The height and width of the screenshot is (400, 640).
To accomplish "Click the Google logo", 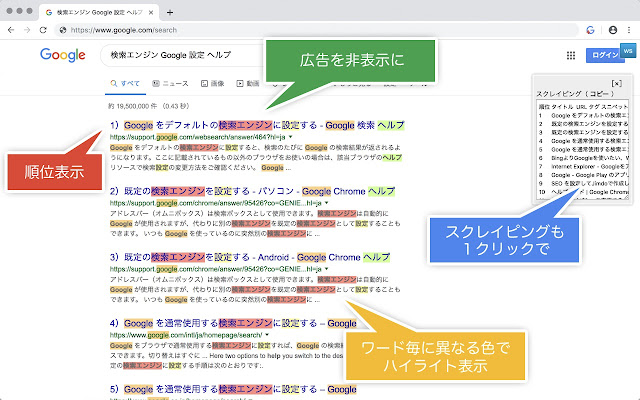I will tap(62, 55).
